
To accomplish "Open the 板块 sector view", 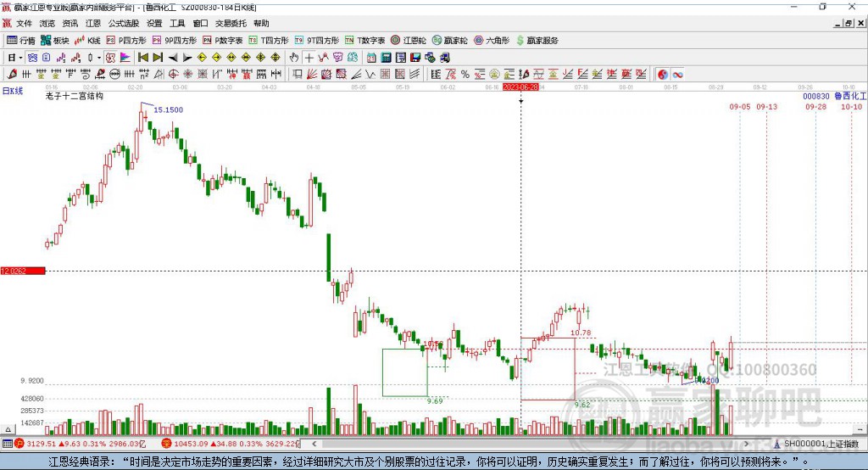I will click(x=54, y=41).
